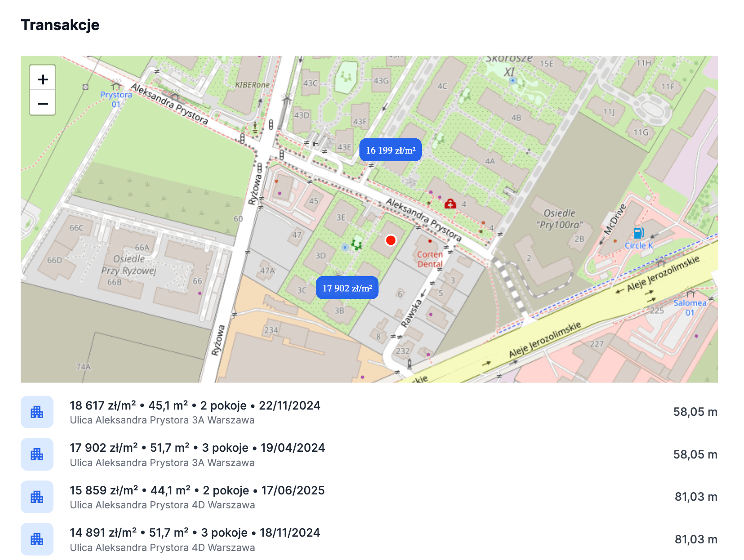744x560 pixels.
Task: Open the 18/11/2024 transaction entry
Action: [195, 533]
